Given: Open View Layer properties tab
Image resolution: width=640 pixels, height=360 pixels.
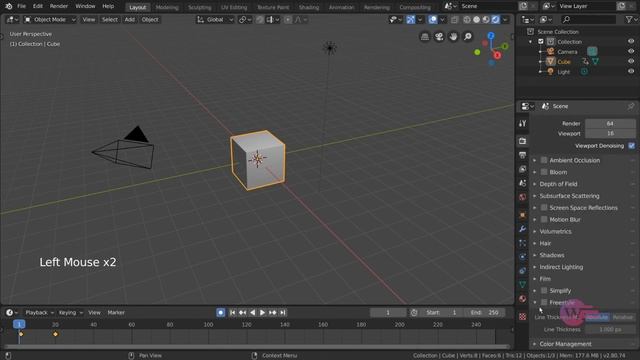Looking at the screenshot, I should click(x=522, y=169).
